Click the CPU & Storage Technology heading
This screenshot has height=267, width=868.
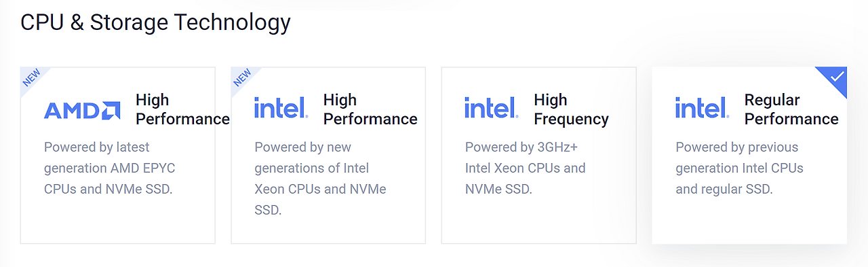coord(155,22)
